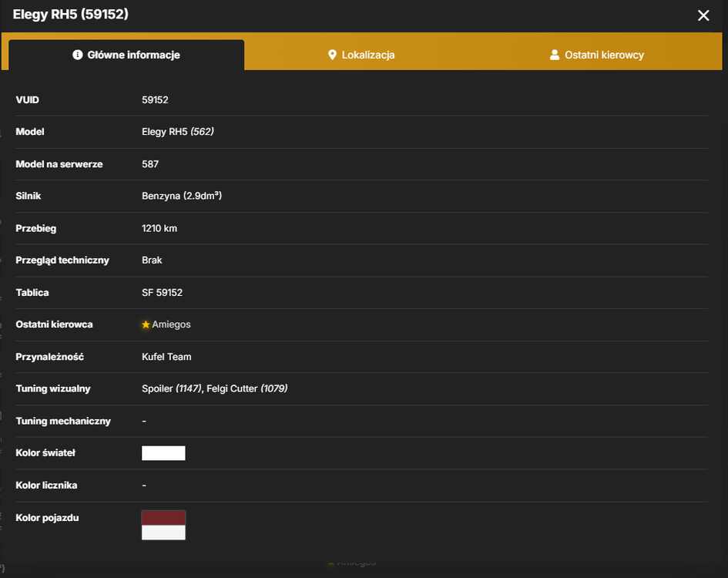Click the white lower Kolor pojazdu swatch

pyautogui.click(x=163, y=533)
